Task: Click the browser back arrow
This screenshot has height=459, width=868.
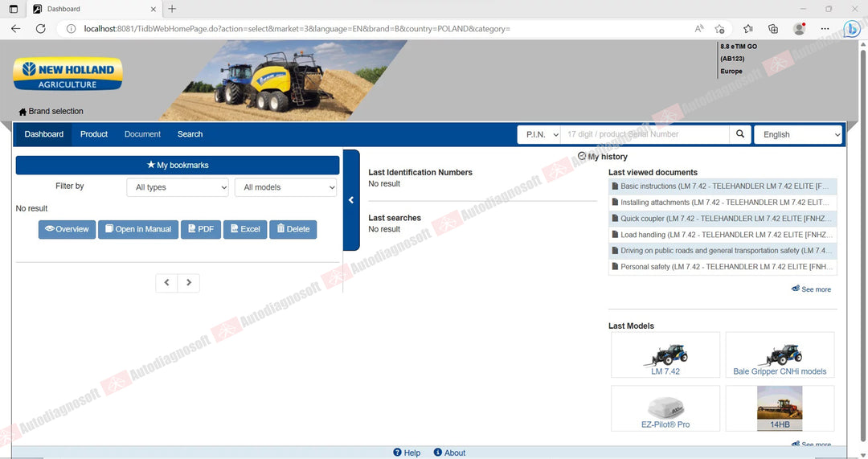Action: point(15,28)
